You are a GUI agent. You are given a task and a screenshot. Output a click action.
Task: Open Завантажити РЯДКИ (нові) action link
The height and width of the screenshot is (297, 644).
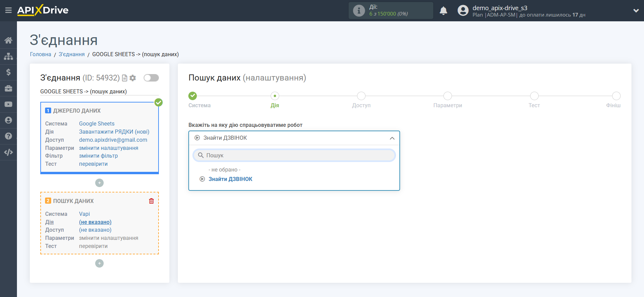pos(114,132)
